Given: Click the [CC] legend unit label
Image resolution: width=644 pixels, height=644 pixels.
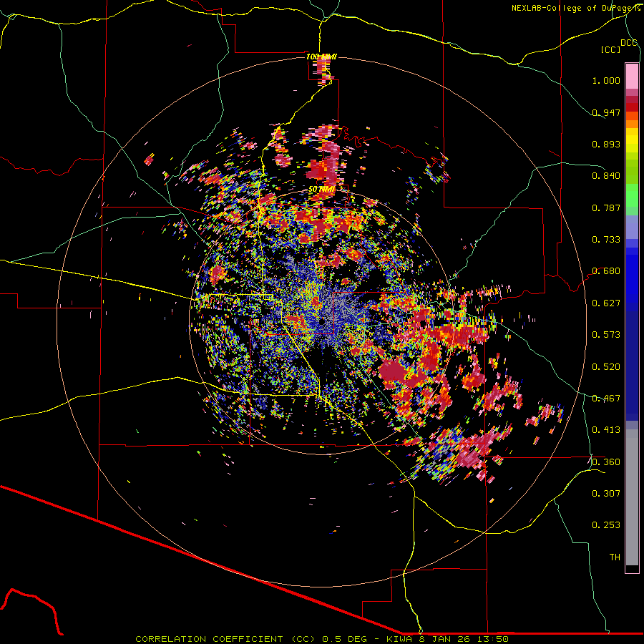Looking at the screenshot, I should pos(610,49).
